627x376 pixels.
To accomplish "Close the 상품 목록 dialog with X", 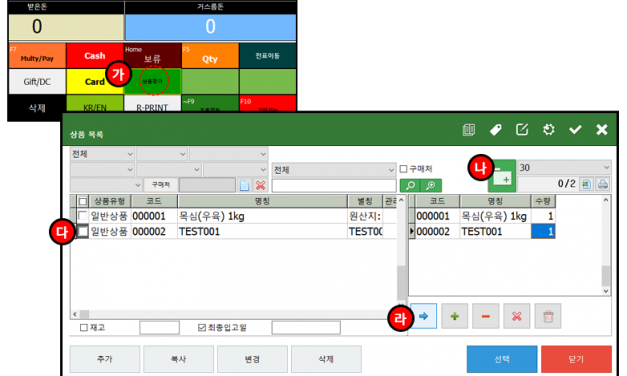I will click(601, 130).
